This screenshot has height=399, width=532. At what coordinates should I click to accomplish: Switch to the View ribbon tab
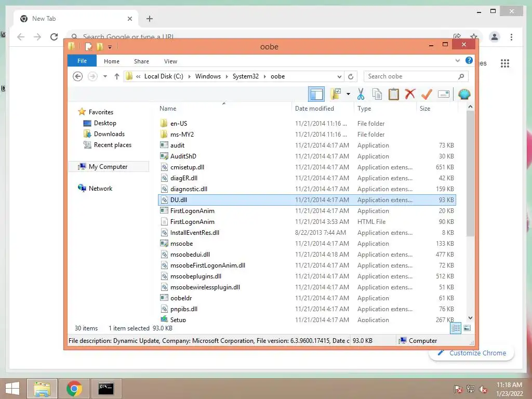pos(170,61)
